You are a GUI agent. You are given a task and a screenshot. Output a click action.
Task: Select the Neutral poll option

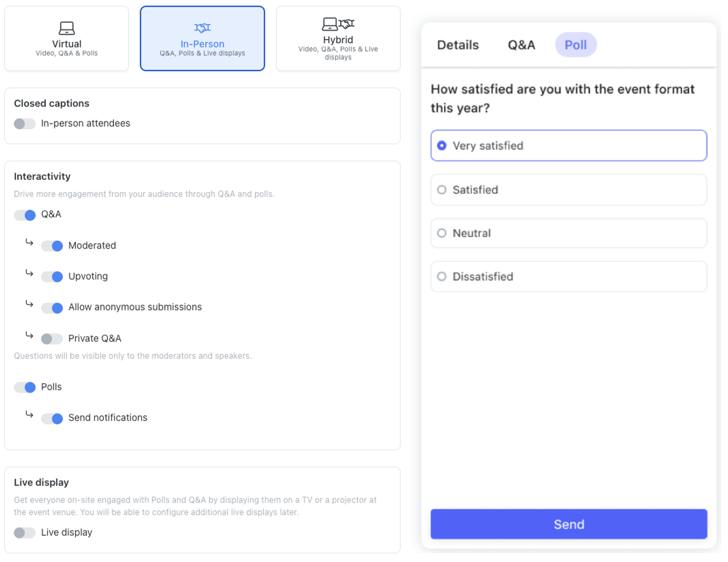point(568,233)
